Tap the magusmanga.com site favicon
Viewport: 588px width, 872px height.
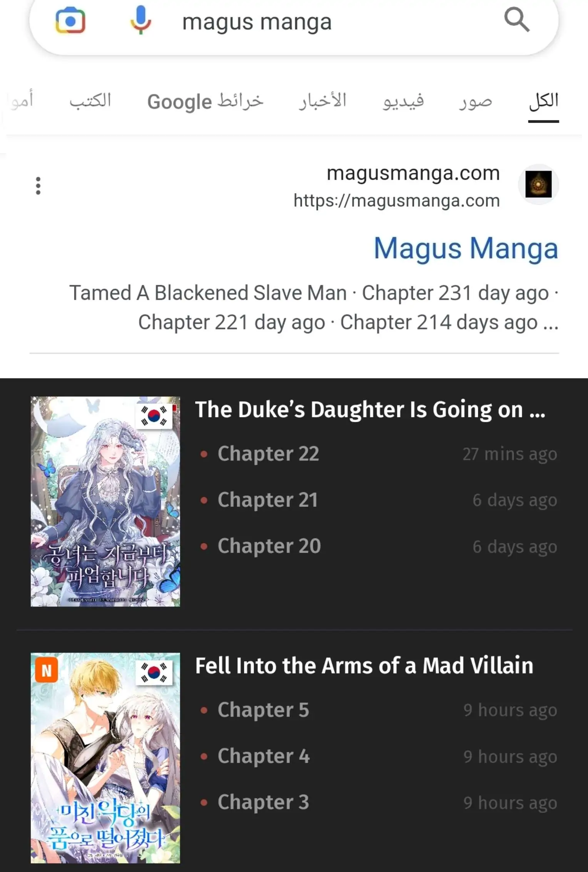click(x=538, y=184)
